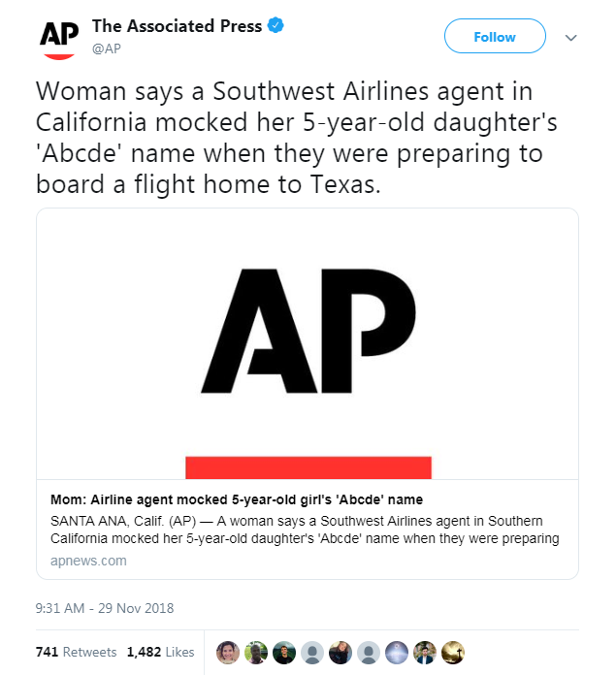
Task: Click the @AP handle
Action: click(107, 48)
